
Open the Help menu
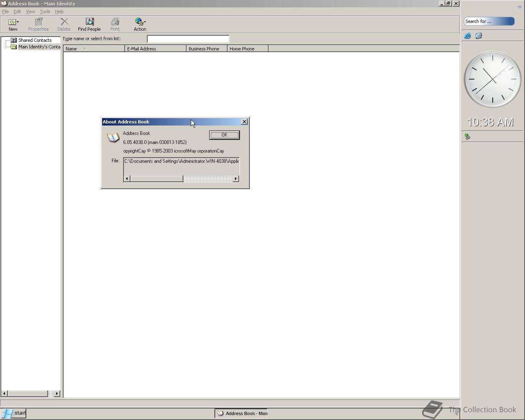coord(59,11)
